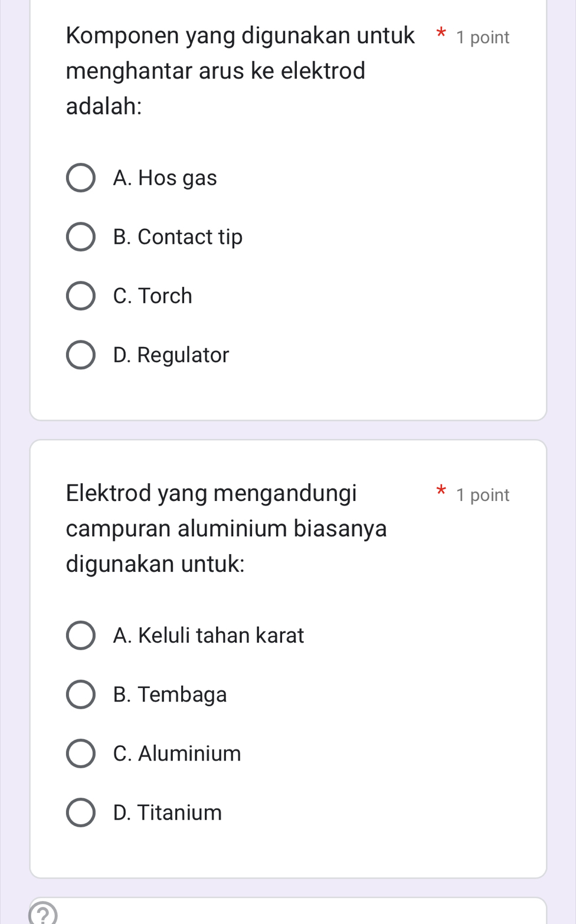This screenshot has width=576, height=924.
Task: Pick the D. Titanium radio option
Action: point(80,812)
